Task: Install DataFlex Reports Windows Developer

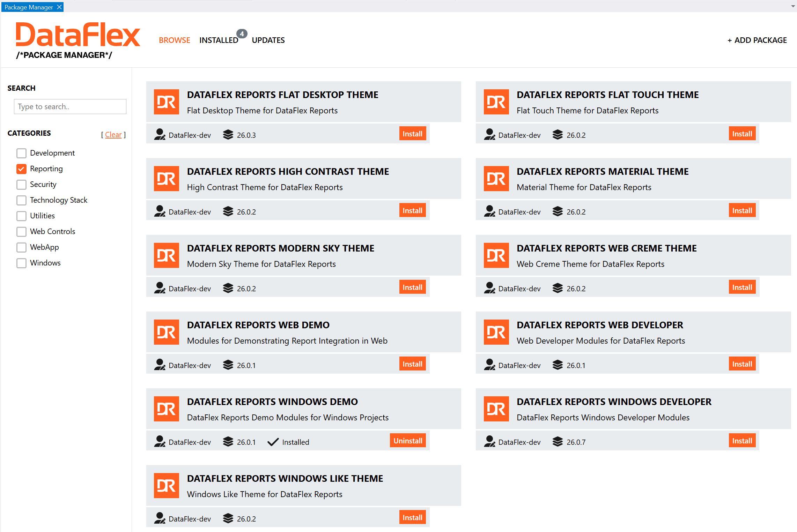Action: (x=742, y=441)
